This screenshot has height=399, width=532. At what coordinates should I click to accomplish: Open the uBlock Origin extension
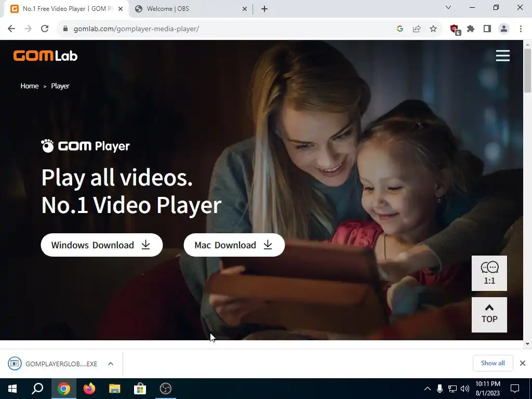(x=455, y=29)
